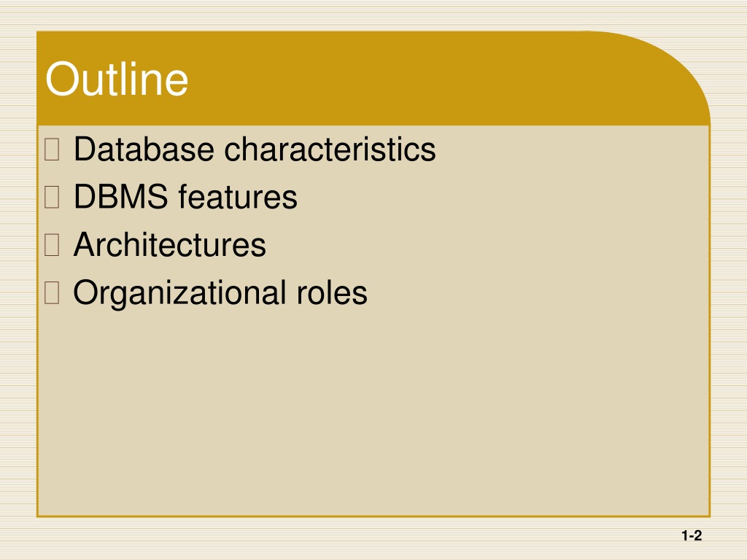
Task: Select the DBMS acronym text
Action: (121, 197)
